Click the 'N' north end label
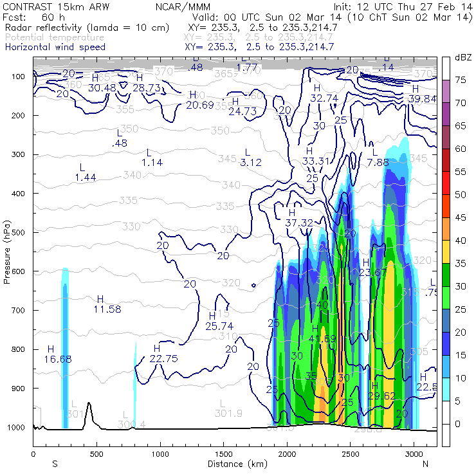The width and height of the screenshot is (476, 476). pos(425,464)
